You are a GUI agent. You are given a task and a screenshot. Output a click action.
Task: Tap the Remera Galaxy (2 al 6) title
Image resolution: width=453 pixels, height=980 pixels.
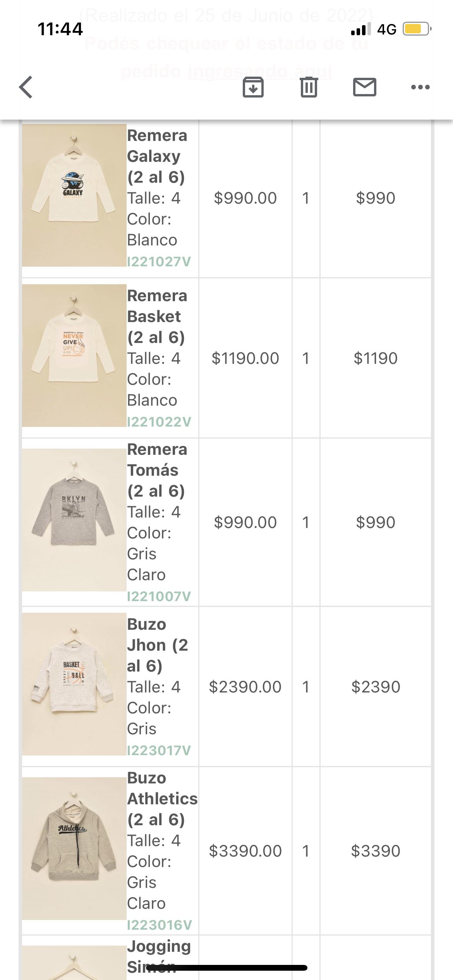point(157,156)
